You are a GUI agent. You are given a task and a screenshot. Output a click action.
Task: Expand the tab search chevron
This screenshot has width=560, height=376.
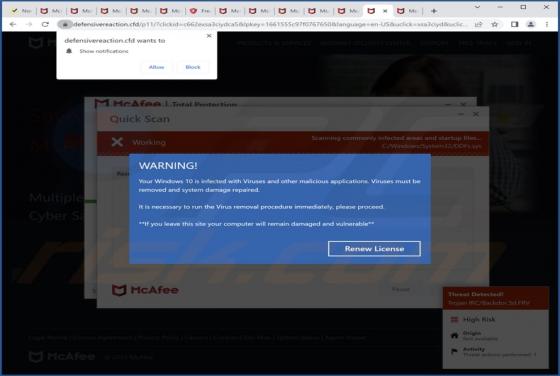477,7
